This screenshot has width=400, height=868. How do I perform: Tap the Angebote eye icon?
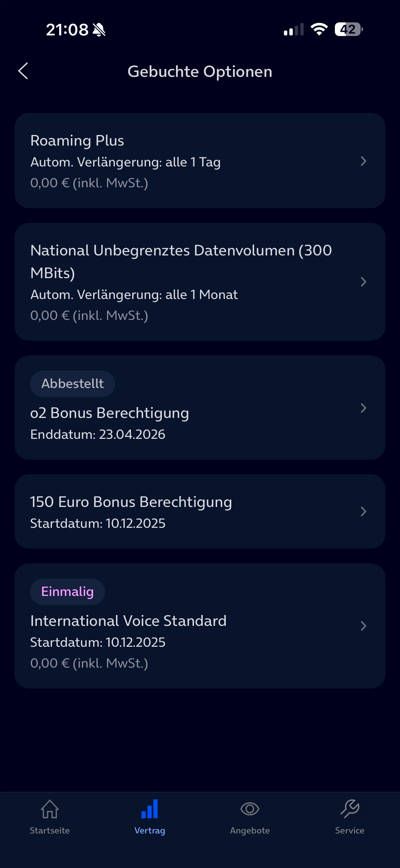point(250,809)
